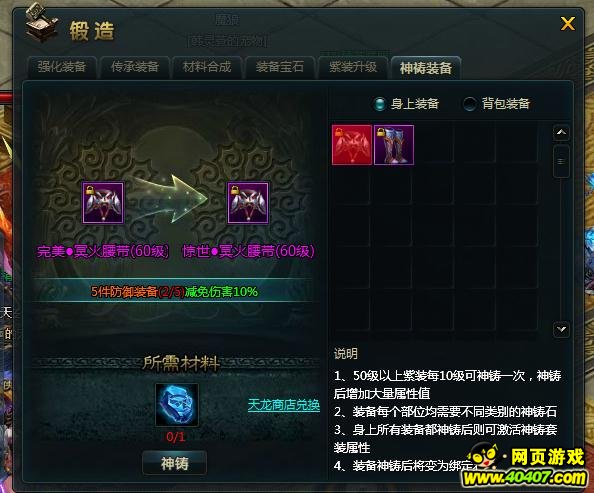This screenshot has width=594, height=493.
Task: Click the forge anvil icon beside 锻造
Action: 41,24
